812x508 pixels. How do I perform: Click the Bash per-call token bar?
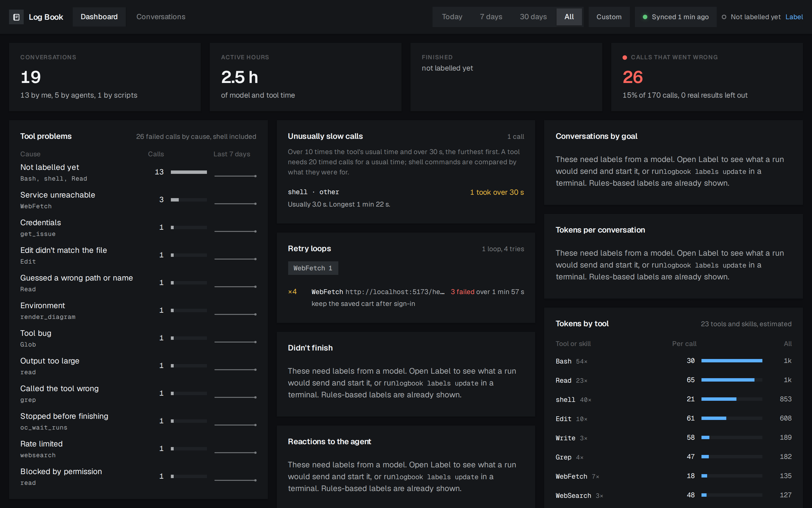(732, 361)
